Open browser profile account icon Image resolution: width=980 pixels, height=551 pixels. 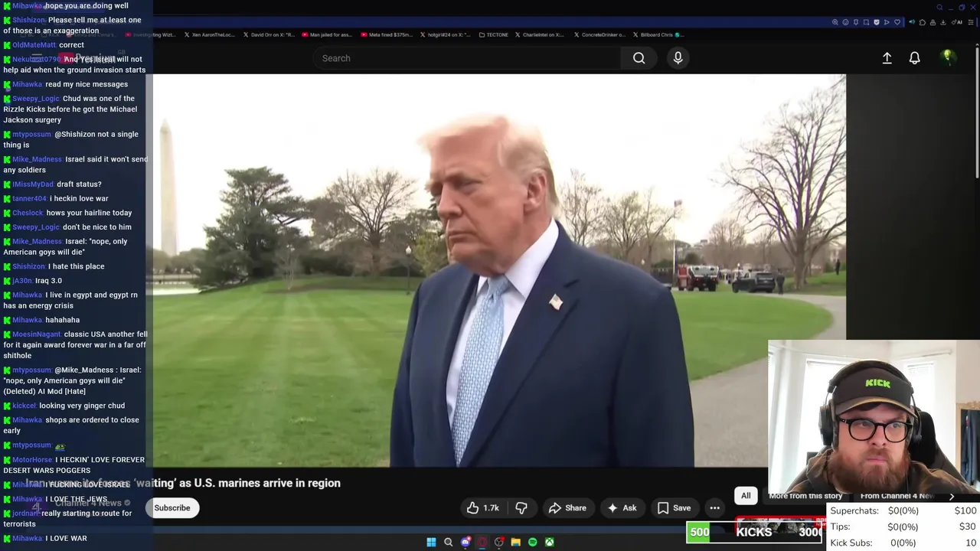[933, 22]
